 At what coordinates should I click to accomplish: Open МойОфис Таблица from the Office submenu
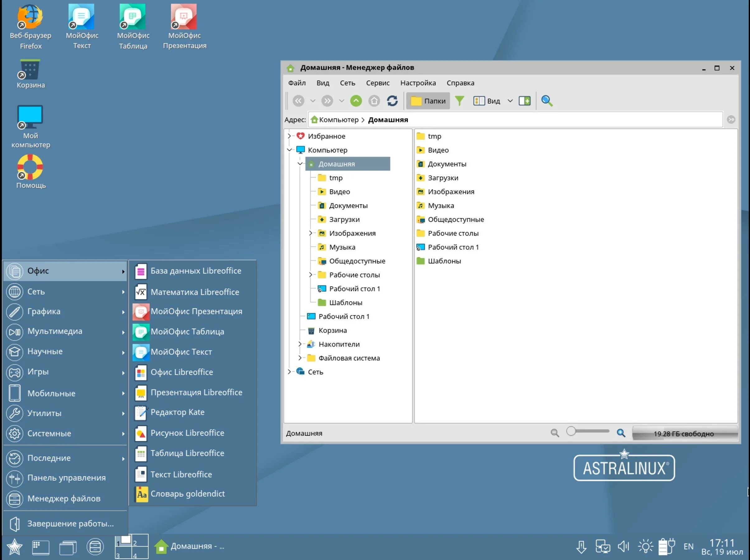click(187, 332)
